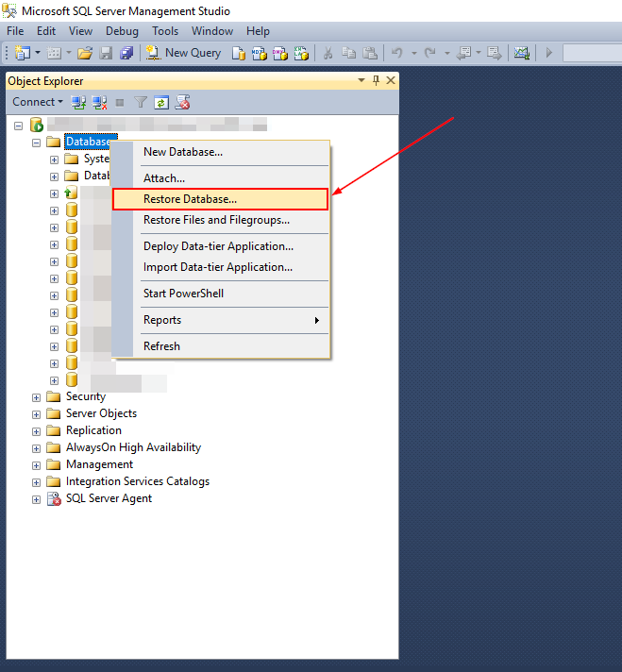Click the Save All icon
The width and height of the screenshot is (622, 672).
pyautogui.click(x=126, y=53)
